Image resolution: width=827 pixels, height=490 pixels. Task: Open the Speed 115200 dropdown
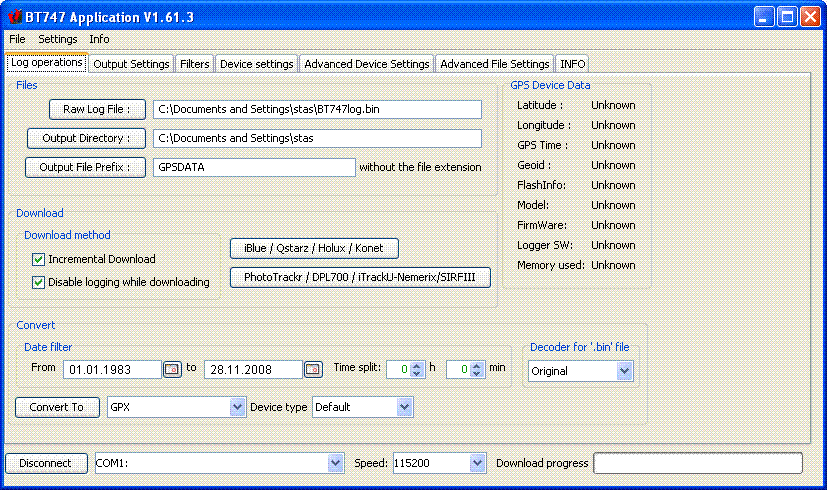pos(478,463)
